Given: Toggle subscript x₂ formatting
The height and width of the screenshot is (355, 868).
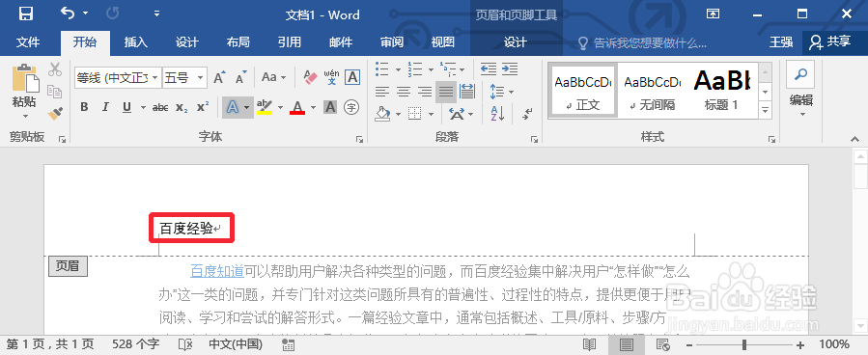Looking at the screenshot, I should pos(182,107).
